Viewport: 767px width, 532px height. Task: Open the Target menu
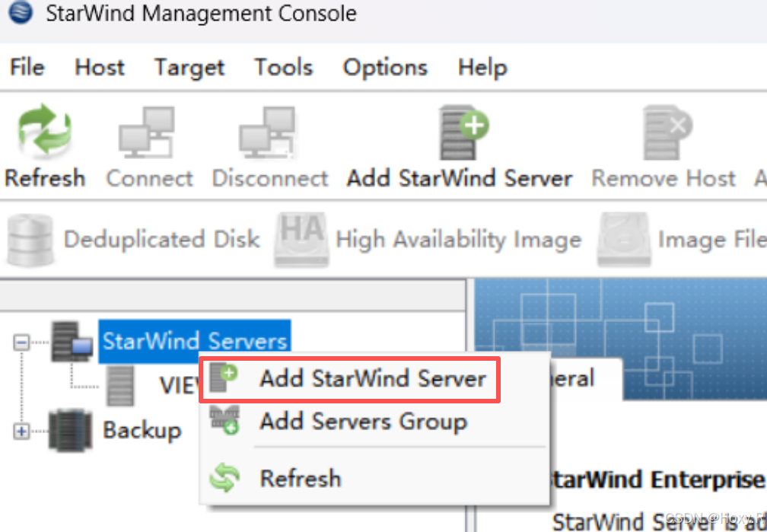tap(189, 68)
